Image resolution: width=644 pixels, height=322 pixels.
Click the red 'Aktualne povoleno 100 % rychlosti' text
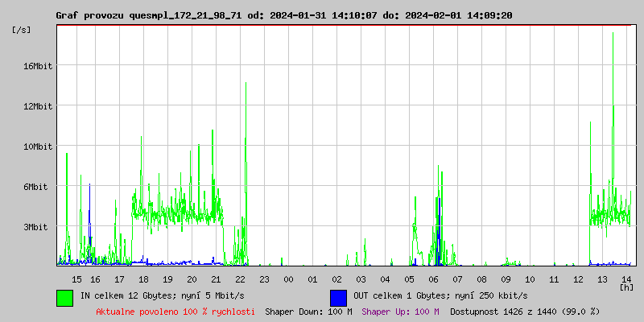175,311
